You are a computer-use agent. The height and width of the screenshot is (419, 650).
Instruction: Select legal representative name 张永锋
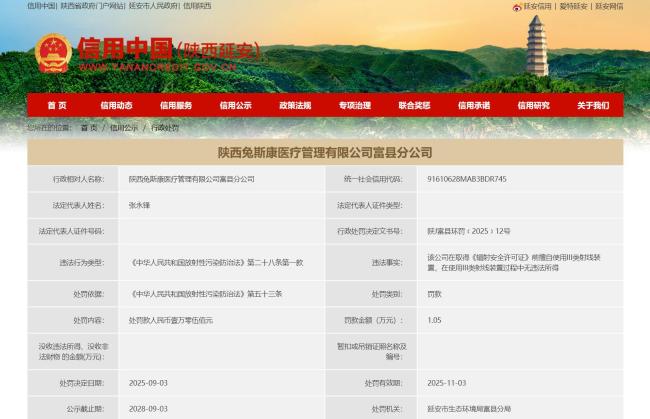pos(139,205)
